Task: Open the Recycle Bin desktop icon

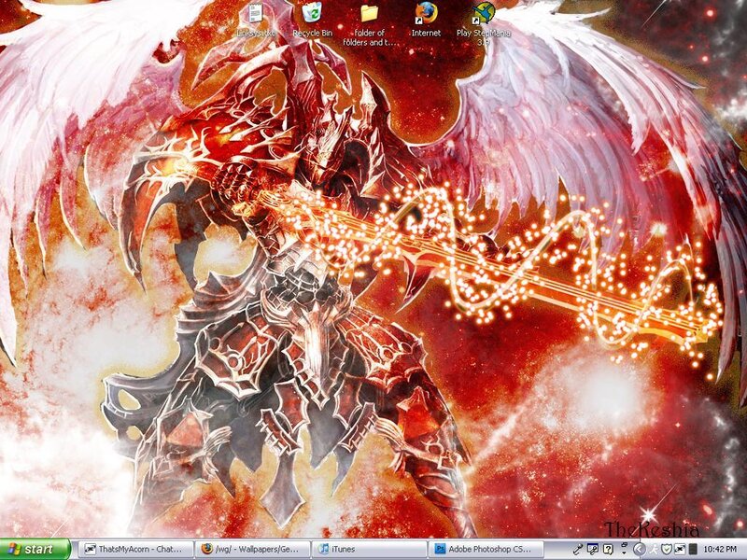Action: pyautogui.click(x=312, y=21)
